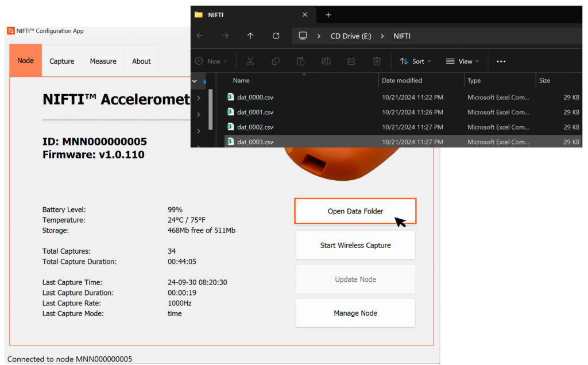The width and height of the screenshot is (588, 365).
Task: Collapse the top navigation pane tree chevron
Action: click(194, 81)
